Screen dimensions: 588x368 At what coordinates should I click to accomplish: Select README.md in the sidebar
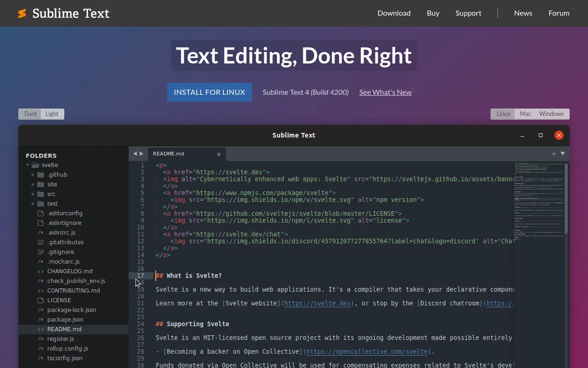pyautogui.click(x=73, y=329)
